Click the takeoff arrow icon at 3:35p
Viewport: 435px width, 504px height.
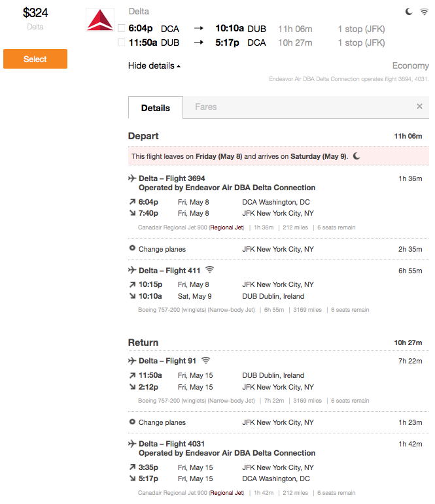132,467
